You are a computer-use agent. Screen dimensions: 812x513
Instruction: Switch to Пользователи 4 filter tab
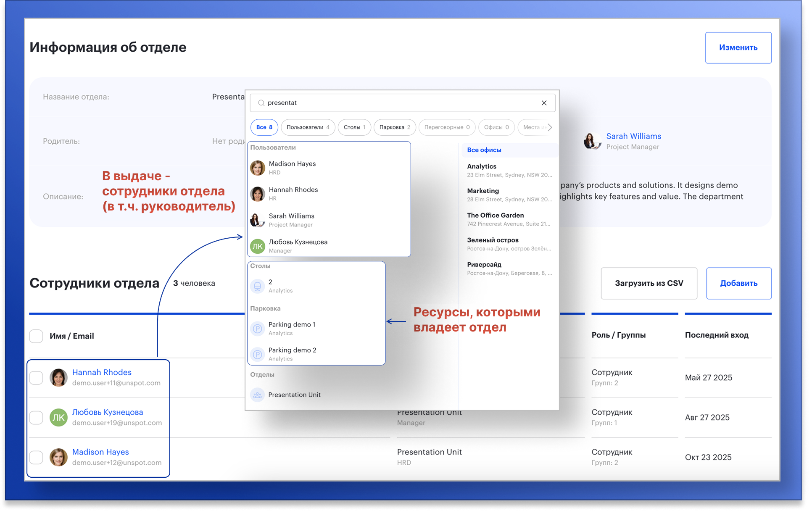point(308,127)
